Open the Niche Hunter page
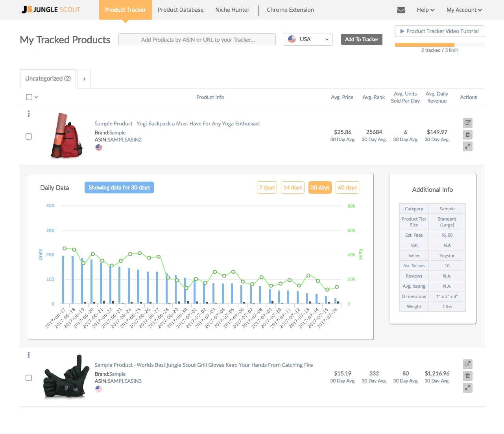Screen dimensions: 504x434 233,10
